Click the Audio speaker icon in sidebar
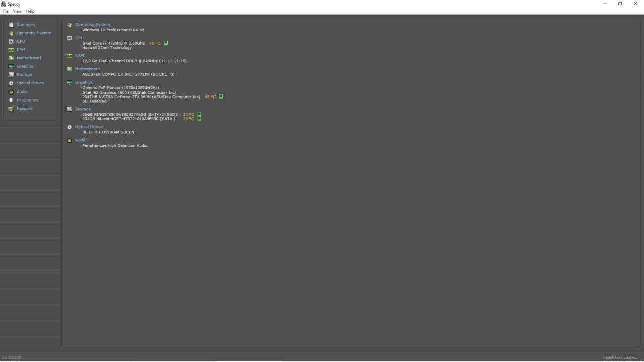 [11, 92]
